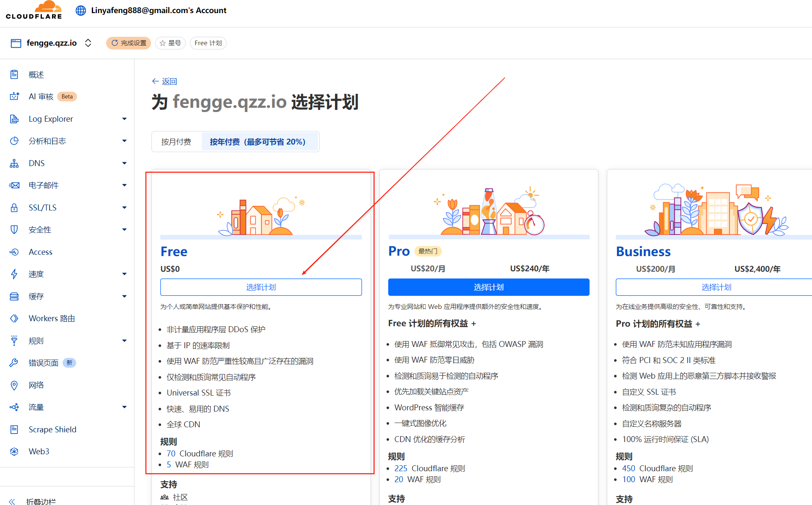Select the SSL/TLS shield icon
812x505 pixels.
click(14, 207)
